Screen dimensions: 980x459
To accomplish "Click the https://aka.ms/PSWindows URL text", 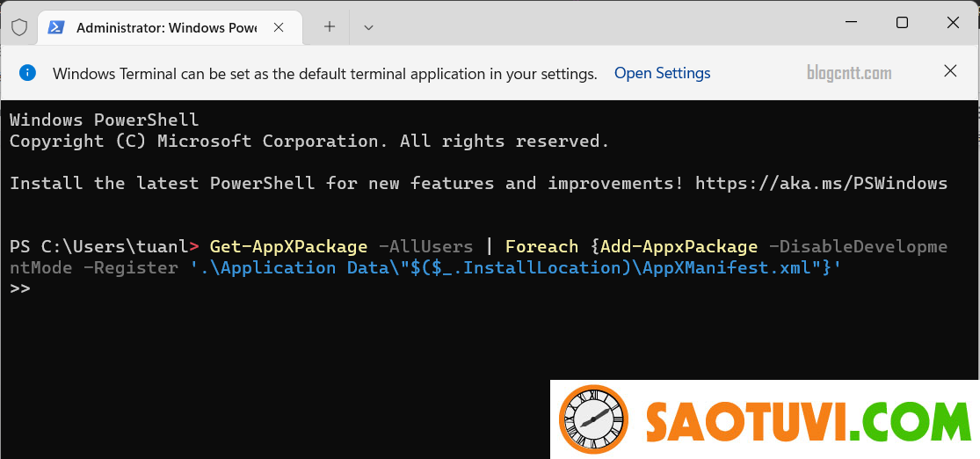I will point(821,183).
